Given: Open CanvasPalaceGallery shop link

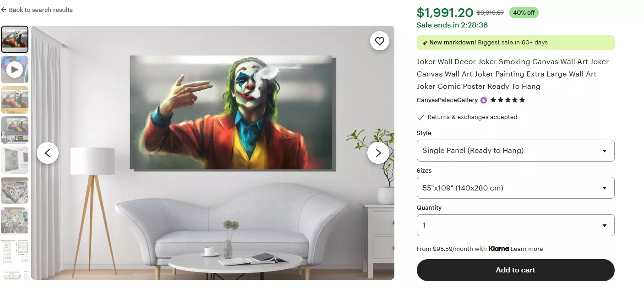Looking at the screenshot, I should [x=447, y=100].
